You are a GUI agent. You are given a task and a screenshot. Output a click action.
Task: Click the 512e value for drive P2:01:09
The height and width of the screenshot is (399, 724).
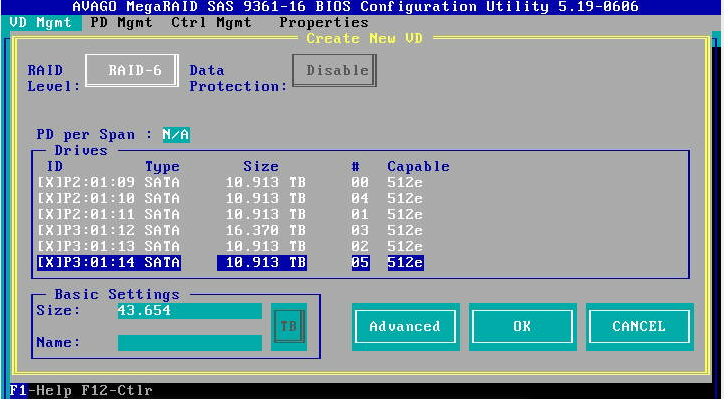click(x=405, y=182)
